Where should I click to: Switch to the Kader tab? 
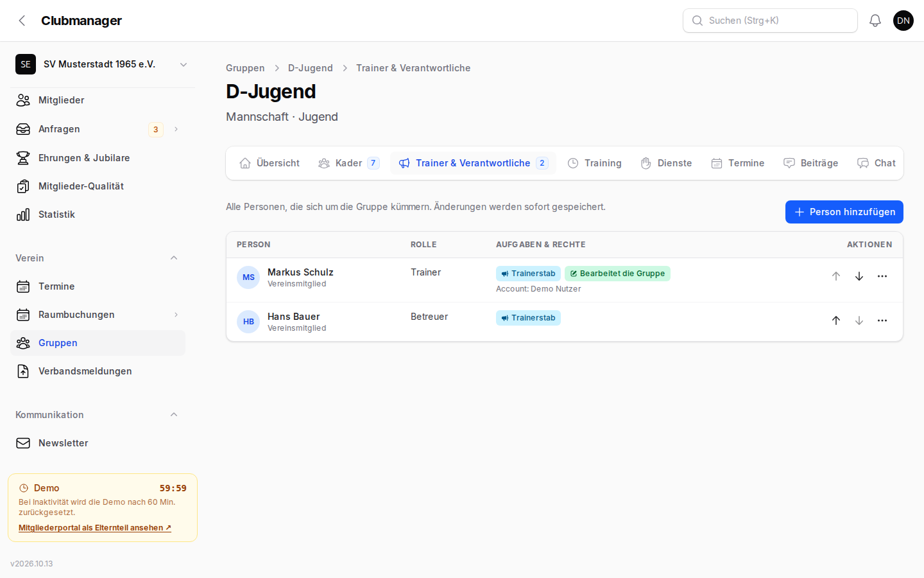349,163
